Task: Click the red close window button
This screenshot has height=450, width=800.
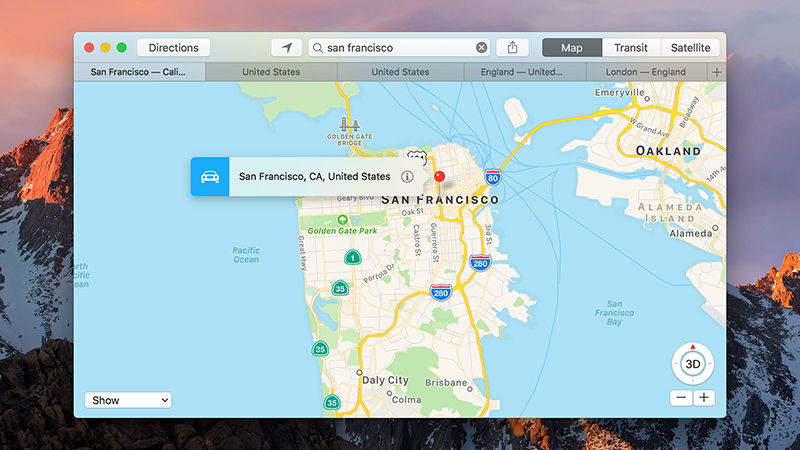Action: [89, 48]
